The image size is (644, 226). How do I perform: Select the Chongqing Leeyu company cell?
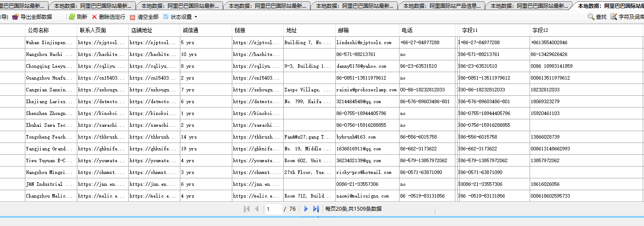pos(51,66)
